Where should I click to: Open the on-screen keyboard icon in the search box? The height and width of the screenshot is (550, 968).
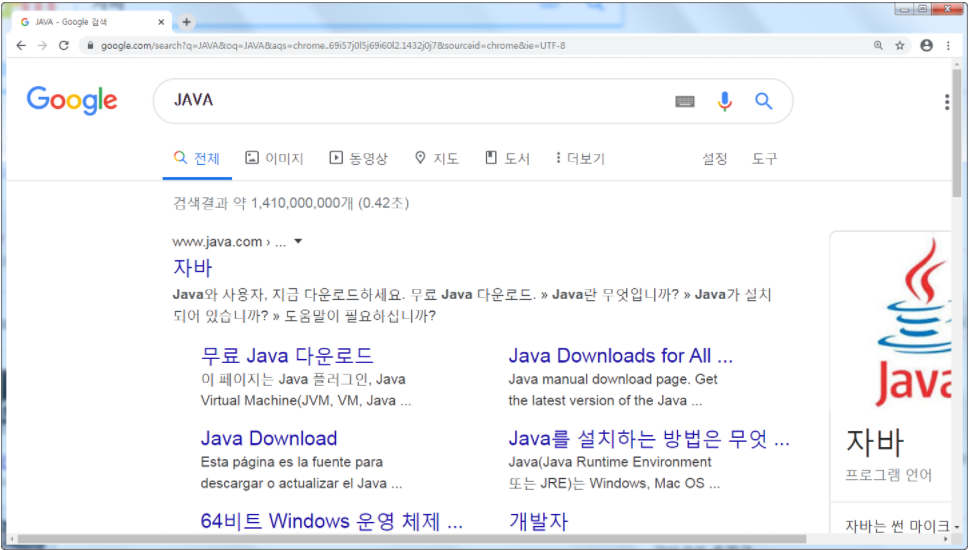click(685, 101)
